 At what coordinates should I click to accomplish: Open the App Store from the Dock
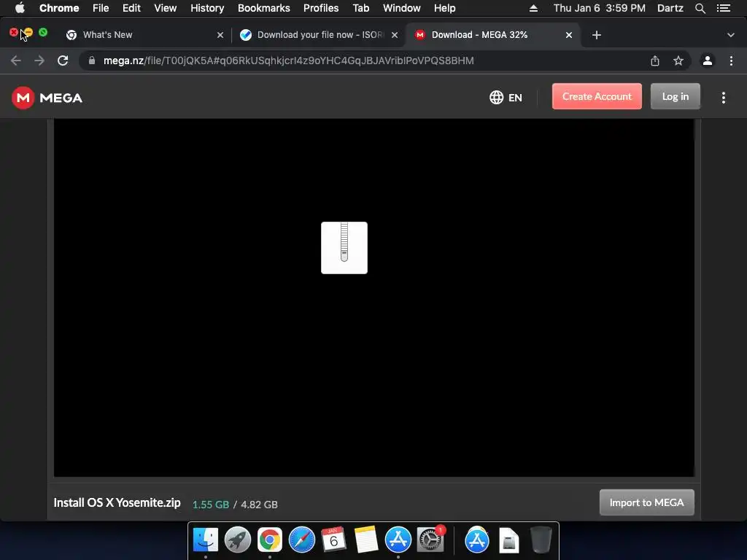[398, 540]
